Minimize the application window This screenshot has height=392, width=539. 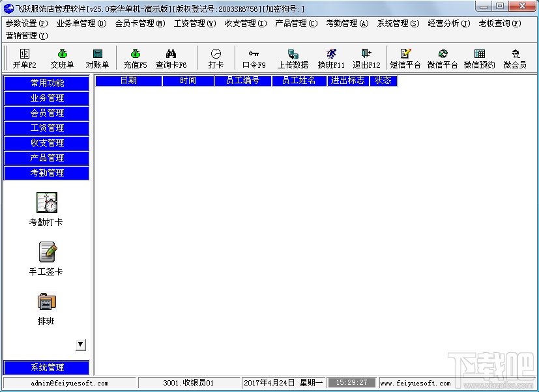[x=484, y=7]
